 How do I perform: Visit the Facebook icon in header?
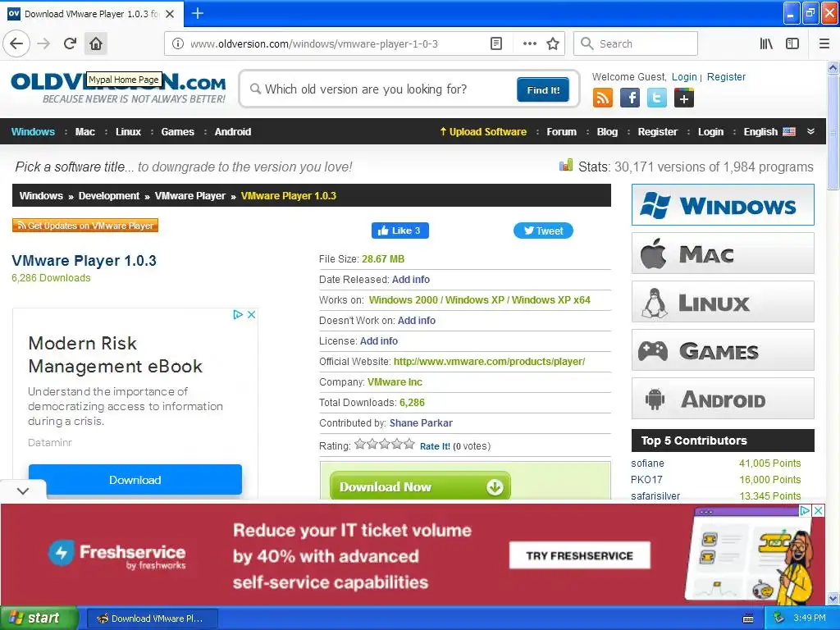click(630, 98)
